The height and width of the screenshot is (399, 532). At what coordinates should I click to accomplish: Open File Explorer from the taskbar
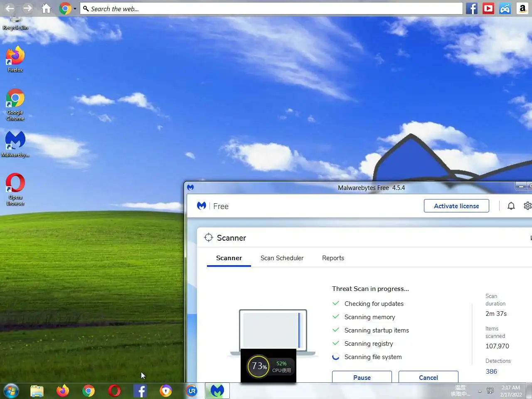click(37, 391)
